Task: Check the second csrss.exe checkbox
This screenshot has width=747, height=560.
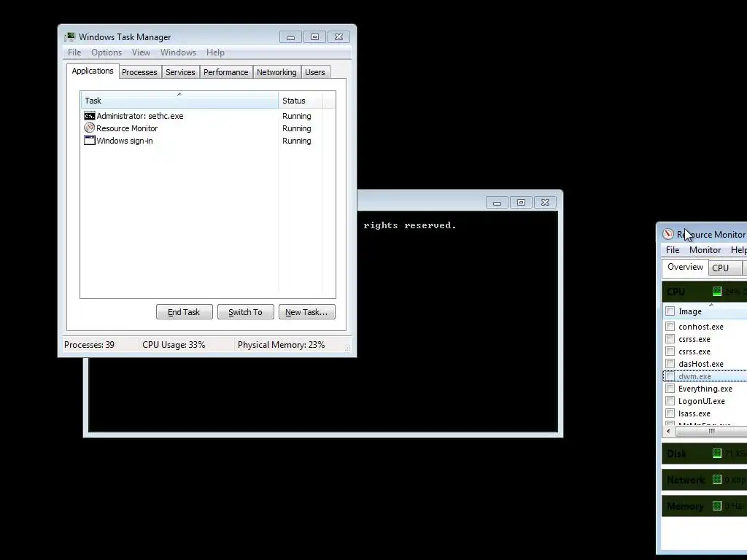Action: pyautogui.click(x=670, y=351)
